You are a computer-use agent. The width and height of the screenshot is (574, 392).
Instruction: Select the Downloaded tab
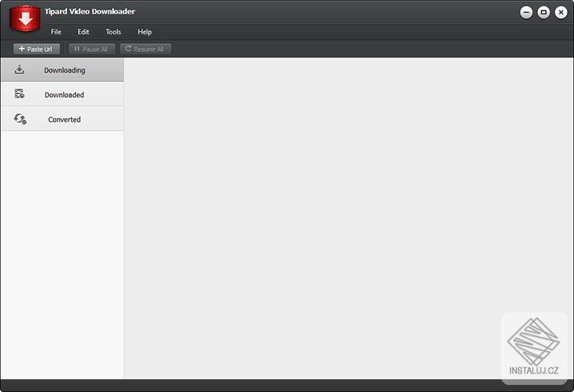pos(63,95)
